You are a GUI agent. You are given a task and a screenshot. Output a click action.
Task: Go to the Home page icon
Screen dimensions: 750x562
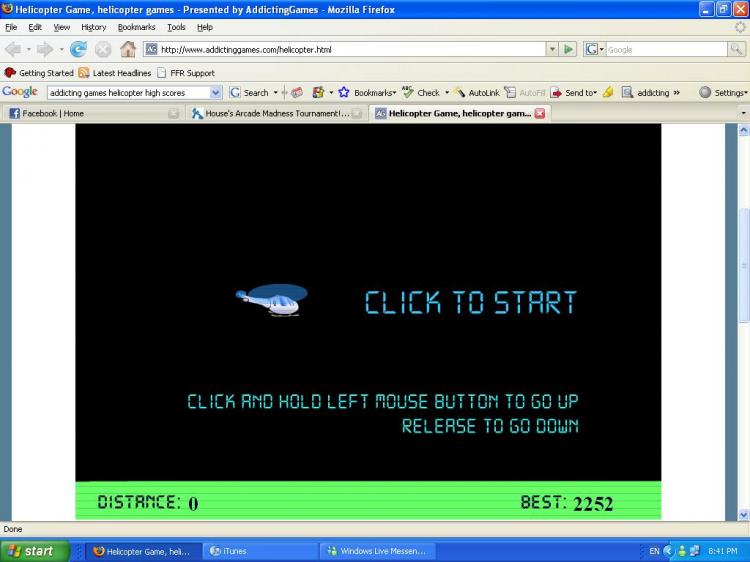pyautogui.click(x=128, y=49)
